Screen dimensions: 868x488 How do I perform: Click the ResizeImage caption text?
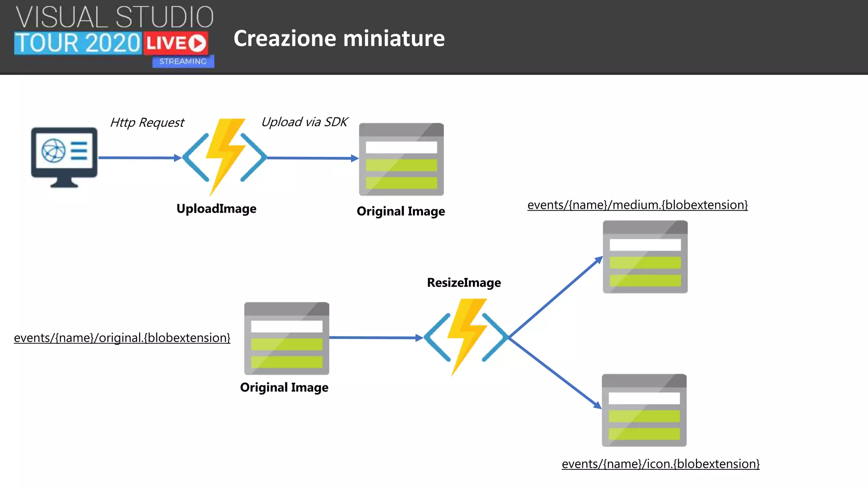pos(464,283)
